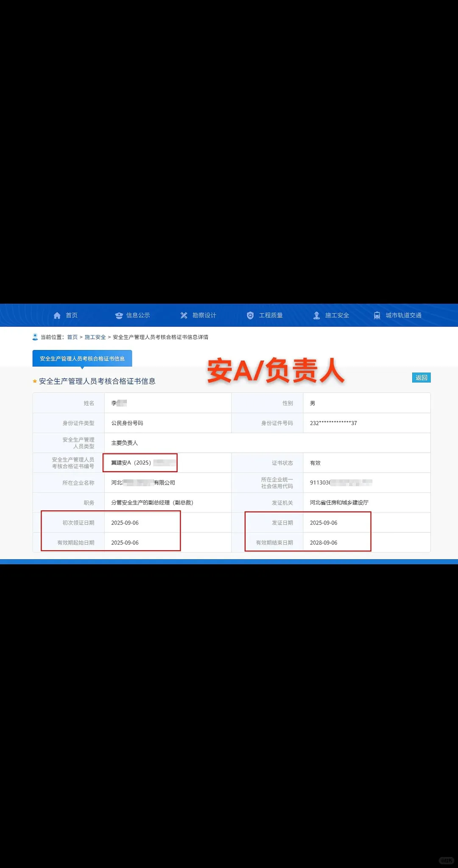Click the credit code starting 911303
The width and height of the screenshot is (458, 868).
(x=341, y=483)
